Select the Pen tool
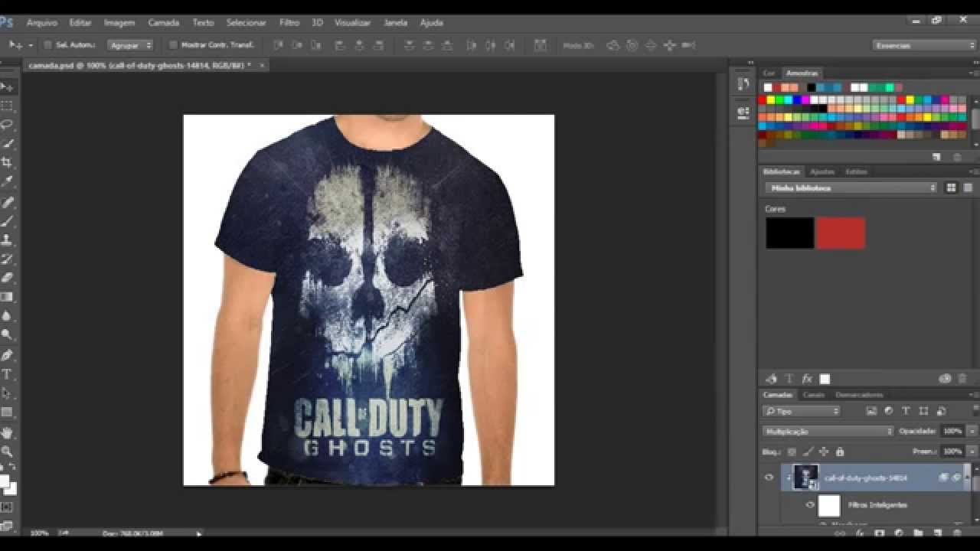 pos(7,355)
